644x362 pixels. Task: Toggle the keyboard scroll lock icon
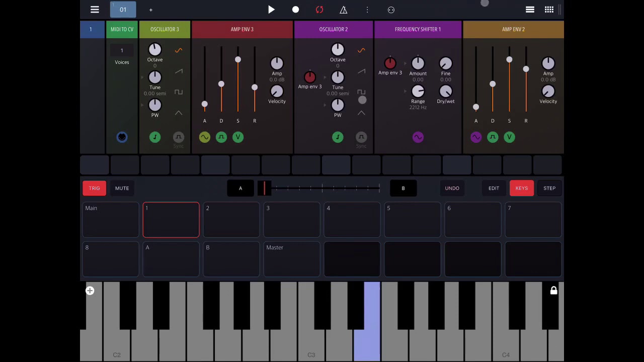pyautogui.click(x=553, y=291)
